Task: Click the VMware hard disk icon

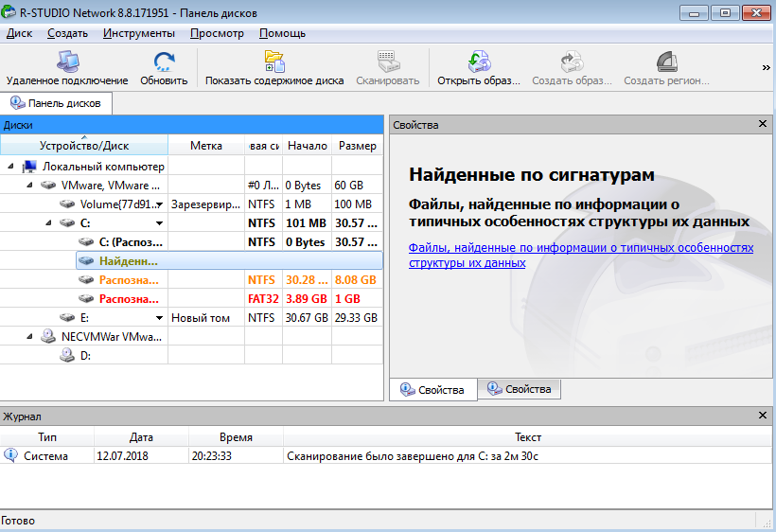Action: coord(48,186)
